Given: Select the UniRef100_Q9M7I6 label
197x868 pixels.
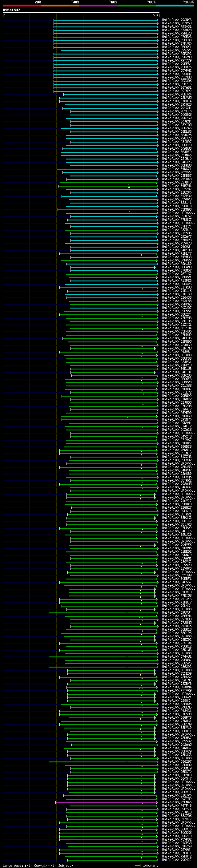Looking at the screenshot, I should 177,84.
